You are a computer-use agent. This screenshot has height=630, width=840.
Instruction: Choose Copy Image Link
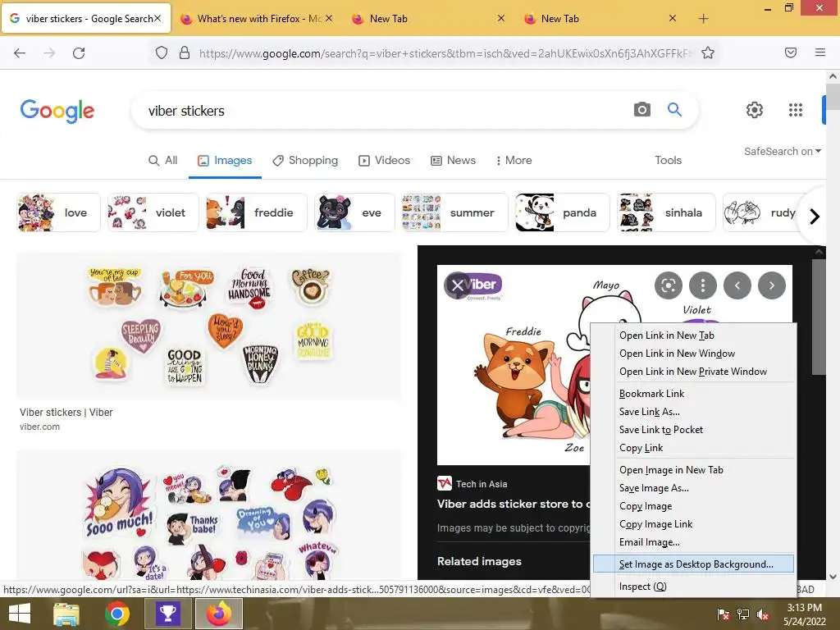coord(693,524)
